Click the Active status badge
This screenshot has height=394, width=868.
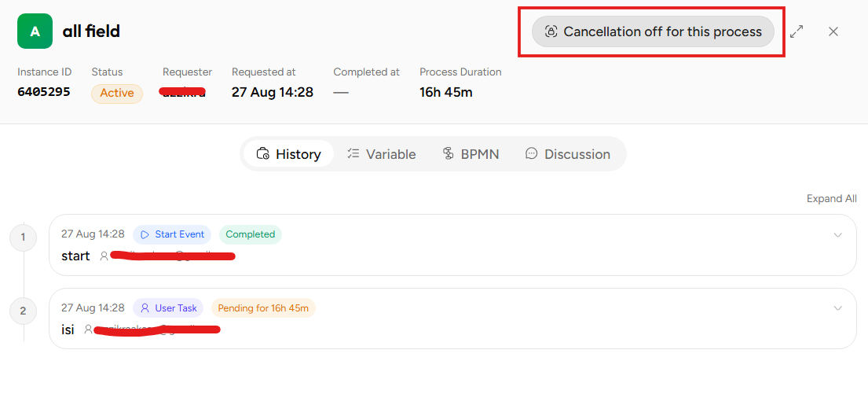[117, 93]
